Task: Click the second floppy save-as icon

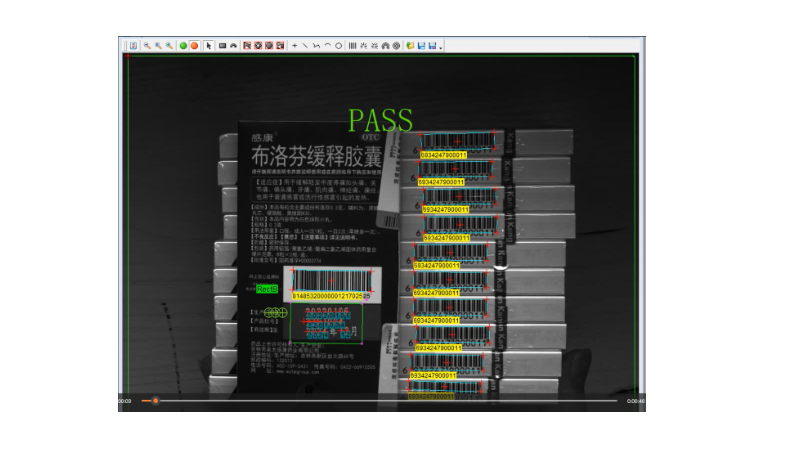Action: pos(432,46)
